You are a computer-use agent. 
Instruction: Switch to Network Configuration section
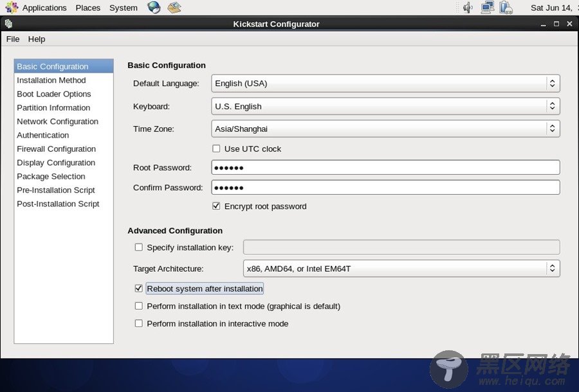pyautogui.click(x=64, y=121)
